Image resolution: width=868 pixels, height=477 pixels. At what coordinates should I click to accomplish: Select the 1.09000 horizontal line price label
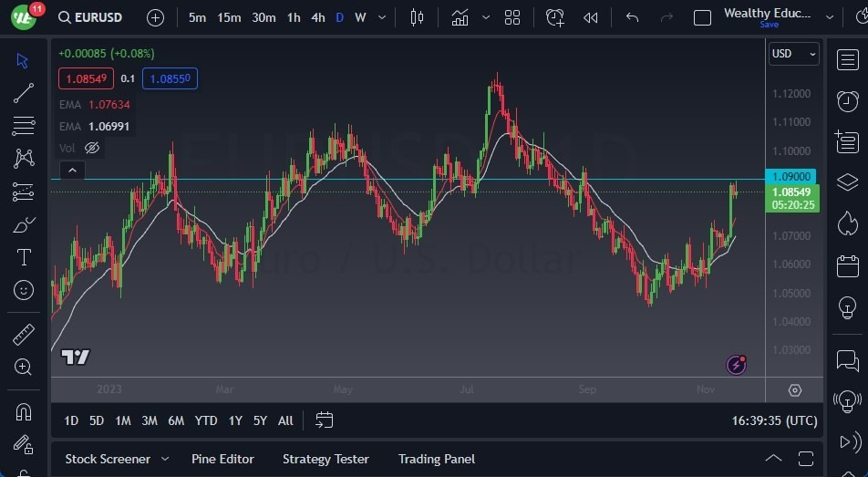790,176
